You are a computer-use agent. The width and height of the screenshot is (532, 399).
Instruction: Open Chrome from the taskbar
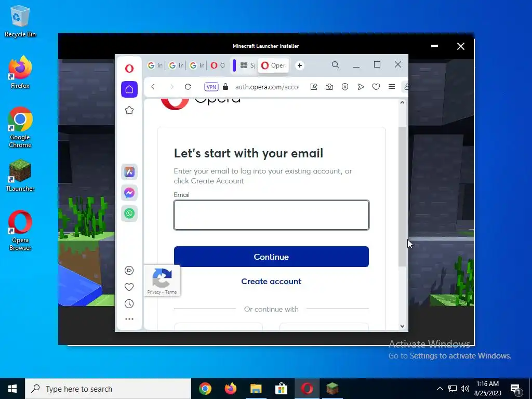click(205, 389)
